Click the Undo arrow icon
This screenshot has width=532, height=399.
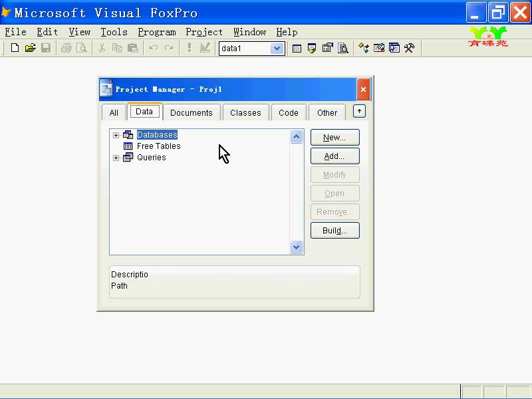[154, 48]
